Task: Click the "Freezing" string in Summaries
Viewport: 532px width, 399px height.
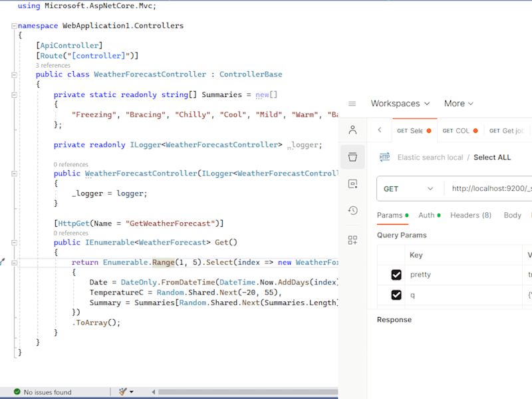Action: click(94, 114)
